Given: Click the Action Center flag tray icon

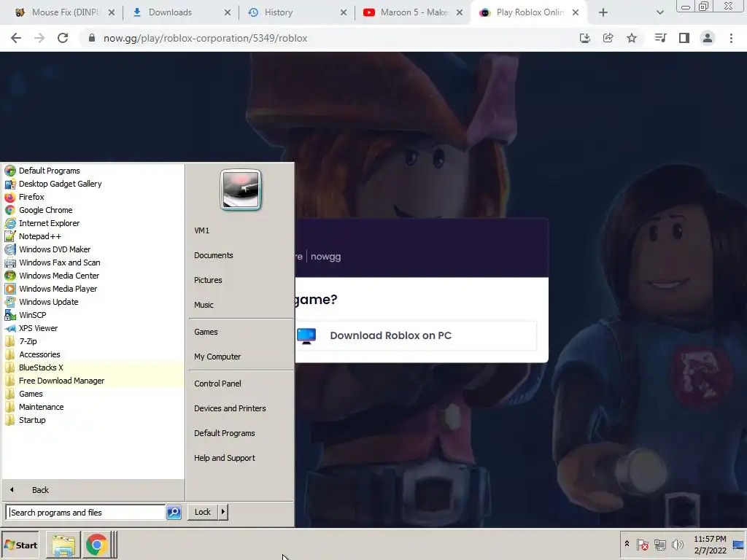Looking at the screenshot, I should click(642, 544).
